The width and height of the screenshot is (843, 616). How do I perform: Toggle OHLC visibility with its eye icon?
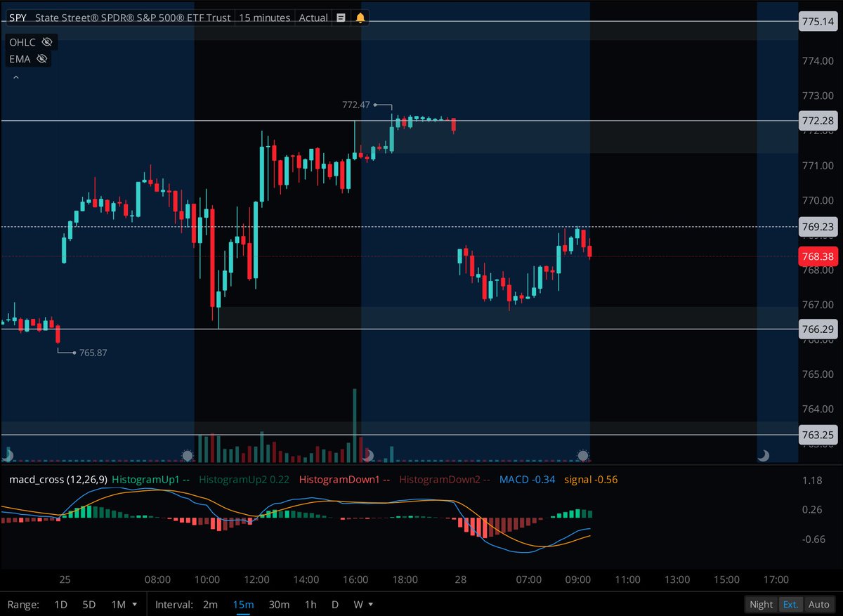point(47,42)
